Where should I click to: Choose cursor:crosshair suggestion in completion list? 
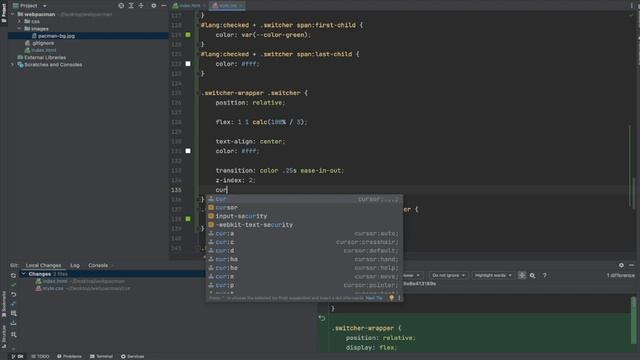coord(304,242)
